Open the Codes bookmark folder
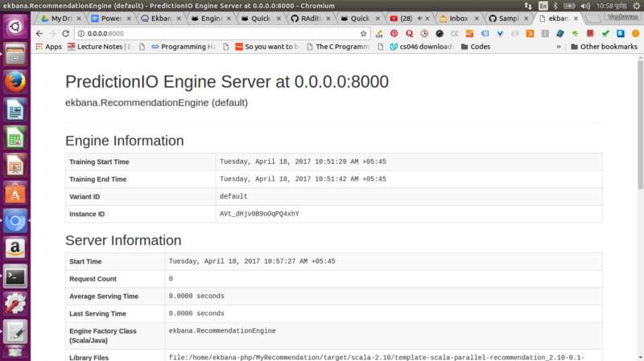Screen dimensions: 644x361 [473, 47]
